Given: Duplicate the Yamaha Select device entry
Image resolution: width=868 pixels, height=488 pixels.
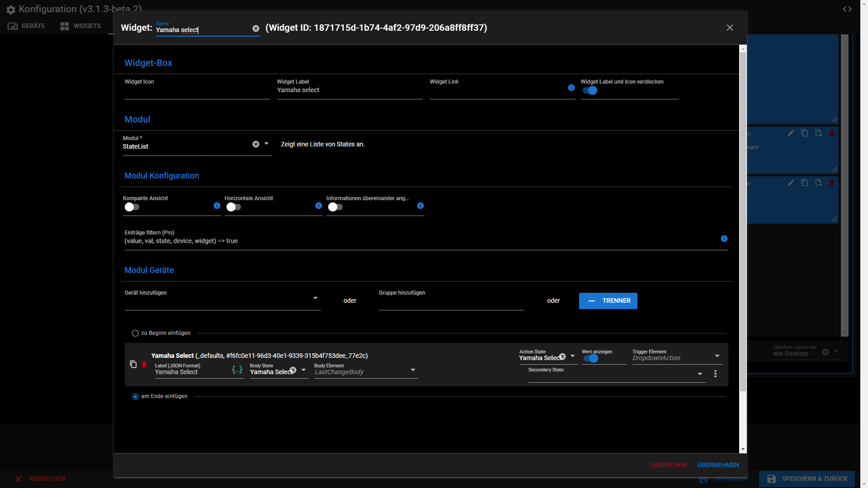Looking at the screenshot, I should (x=133, y=364).
